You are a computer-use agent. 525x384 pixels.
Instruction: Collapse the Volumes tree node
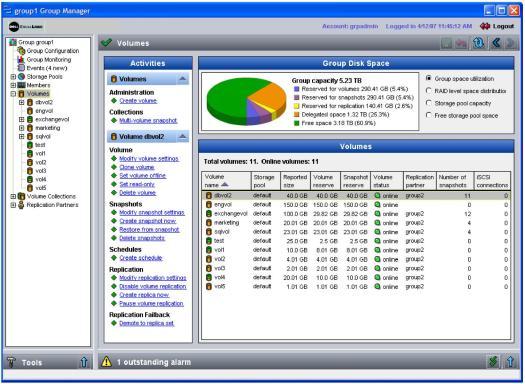pyautogui.click(x=13, y=94)
